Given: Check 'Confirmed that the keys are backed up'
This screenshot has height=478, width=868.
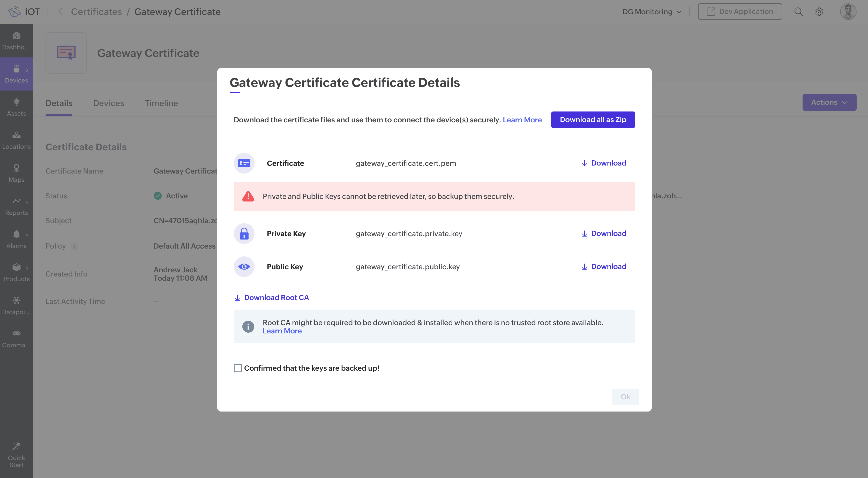Looking at the screenshot, I should click(238, 368).
